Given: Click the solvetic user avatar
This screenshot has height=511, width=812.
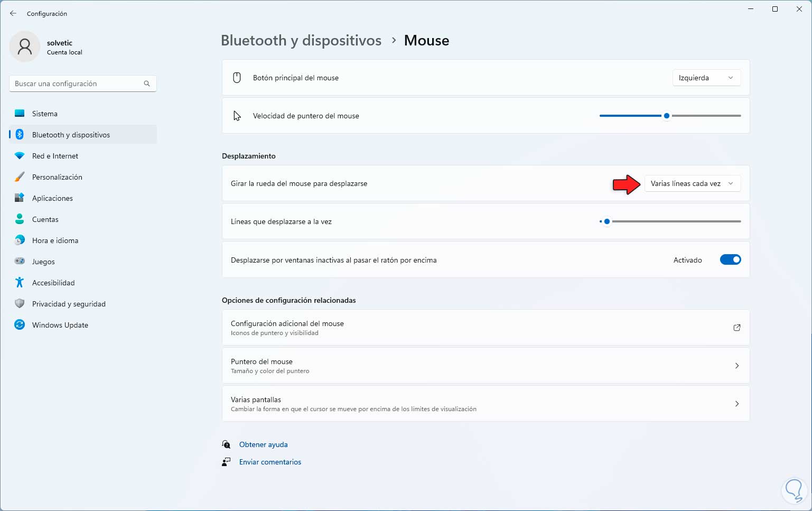Looking at the screenshot, I should click(24, 47).
